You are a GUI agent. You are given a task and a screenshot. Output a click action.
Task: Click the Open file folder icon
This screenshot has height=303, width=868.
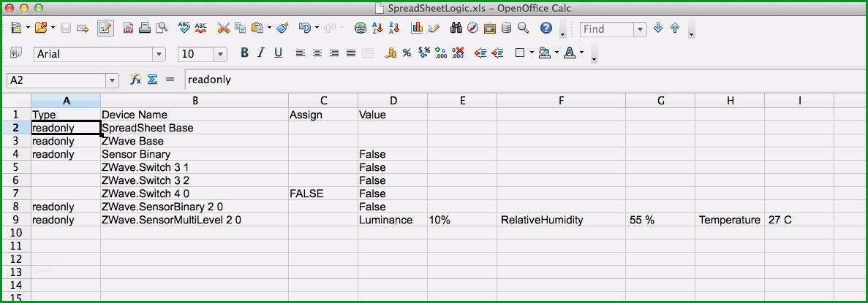tap(41, 28)
